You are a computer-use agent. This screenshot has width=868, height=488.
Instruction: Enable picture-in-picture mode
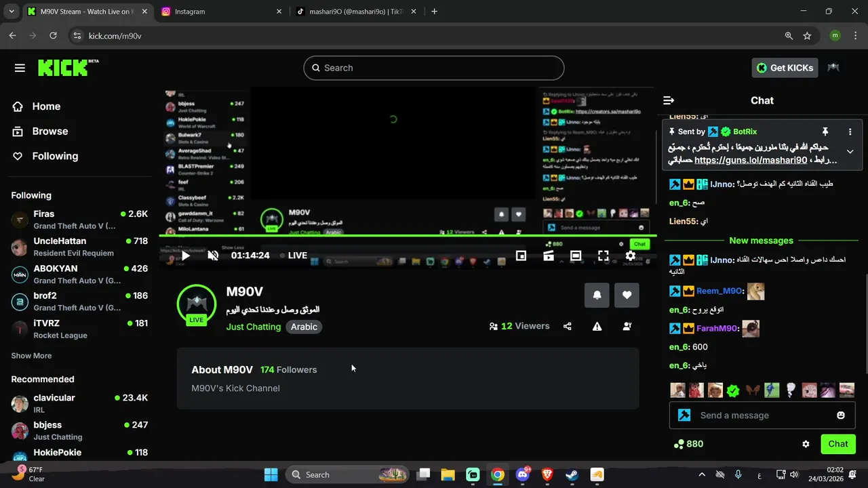521,256
